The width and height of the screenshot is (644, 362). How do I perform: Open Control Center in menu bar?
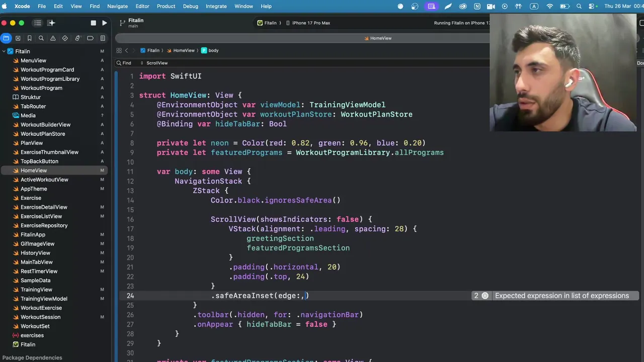click(x=592, y=6)
